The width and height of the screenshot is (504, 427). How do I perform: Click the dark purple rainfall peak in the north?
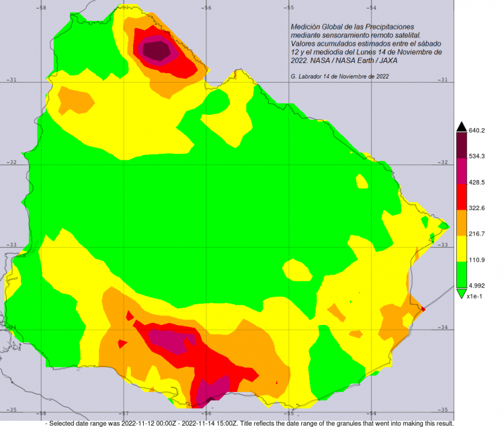pyautogui.click(x=156, y=50)
